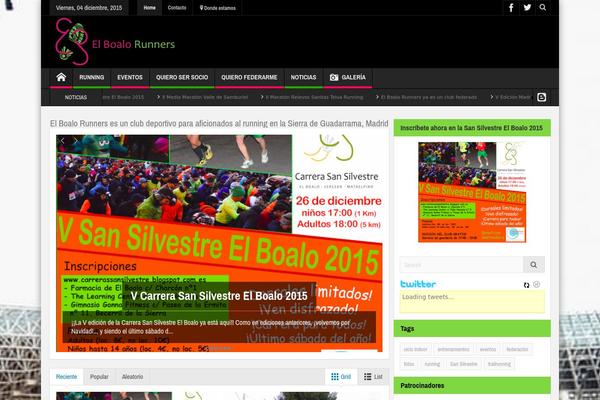Open ticker item Maratón Relevos Santos Telva Running

(314, 97)
